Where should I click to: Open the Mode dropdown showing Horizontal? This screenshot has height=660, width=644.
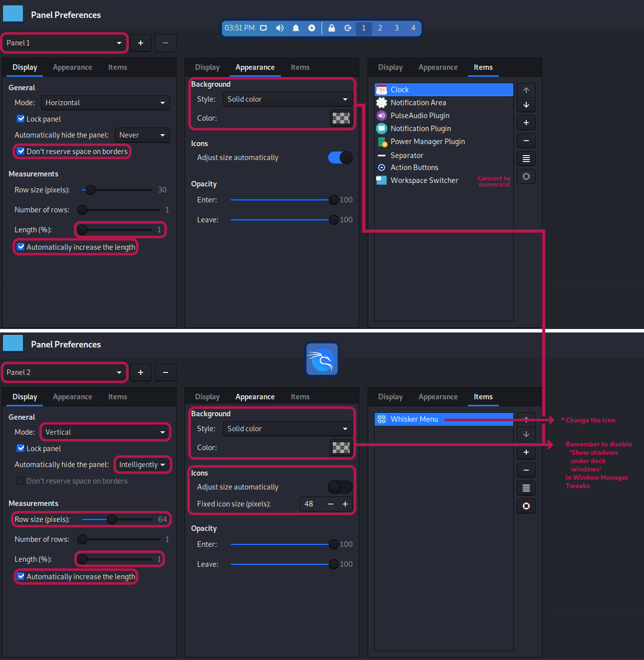pyautogui.click(x=105, y=103)
